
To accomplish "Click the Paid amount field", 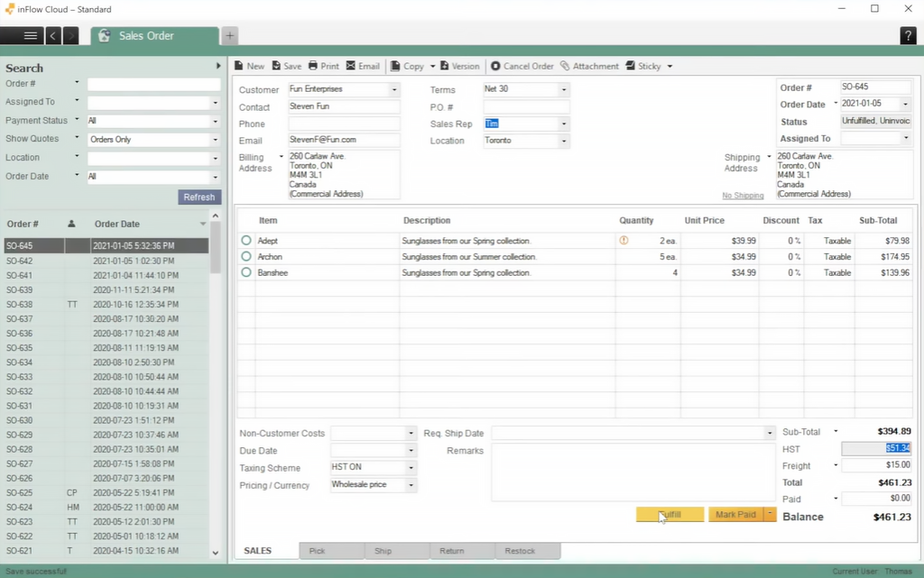I will pos(876,499).
